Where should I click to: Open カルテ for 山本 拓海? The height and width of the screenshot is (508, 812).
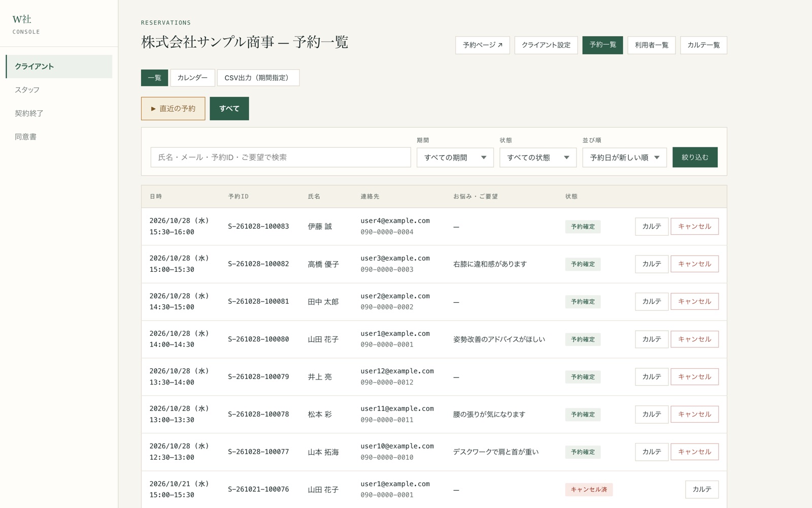[652, 452]
